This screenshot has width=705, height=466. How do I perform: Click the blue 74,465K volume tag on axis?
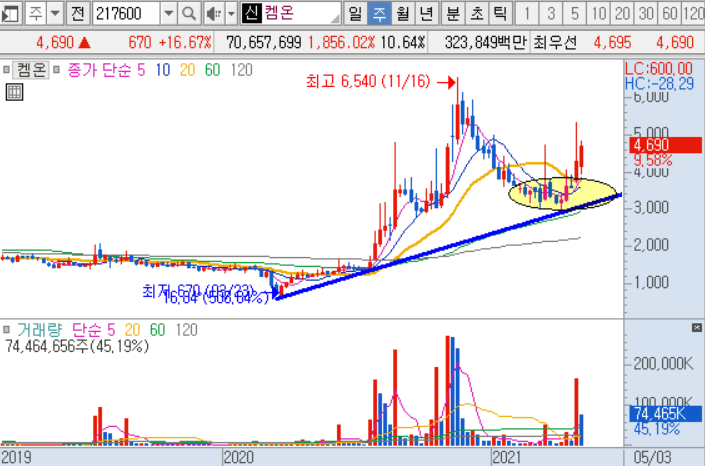point(665,413)
